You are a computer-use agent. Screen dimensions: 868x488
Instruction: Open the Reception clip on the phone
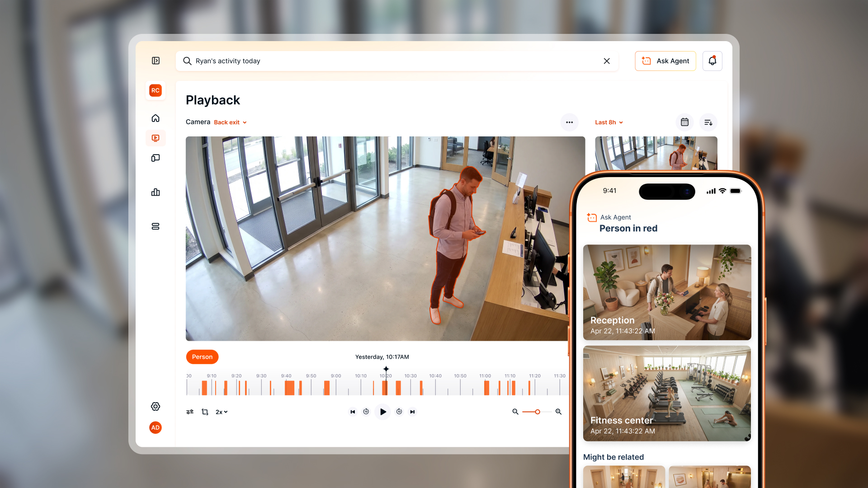[x=667, y=292]
